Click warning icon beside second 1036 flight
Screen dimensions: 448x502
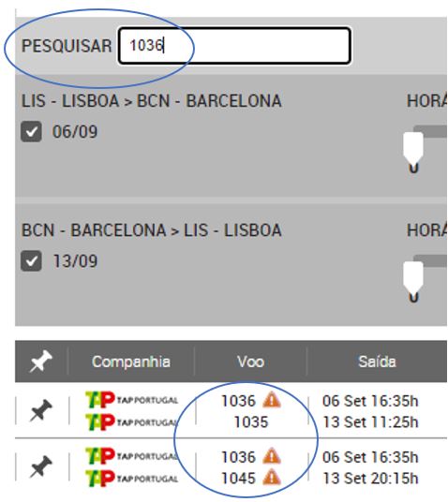pos(272,456)
